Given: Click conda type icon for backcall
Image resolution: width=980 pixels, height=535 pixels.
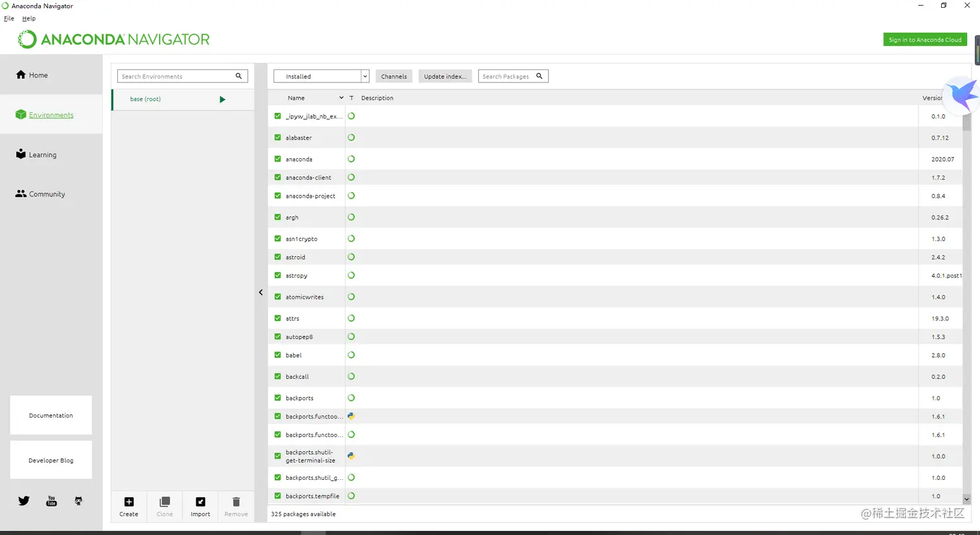Looking at the screenshot, I should coord(351,376).
